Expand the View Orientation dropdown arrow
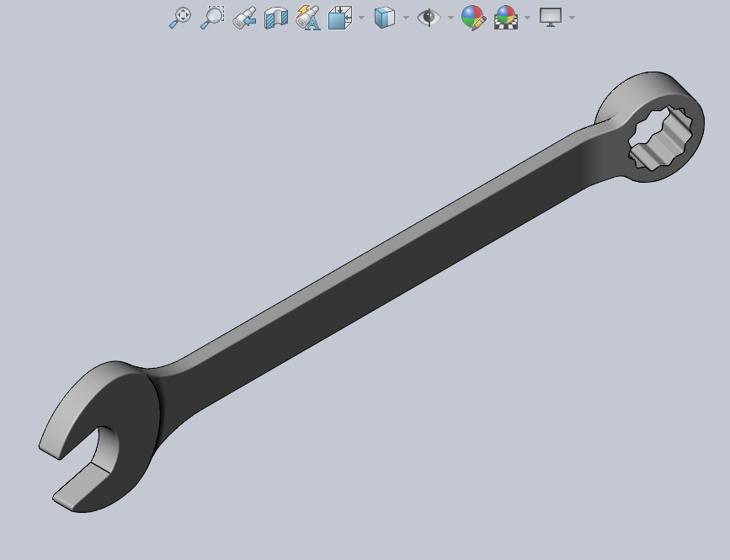This screenshot has height=560, width=730. click(362, 18)
